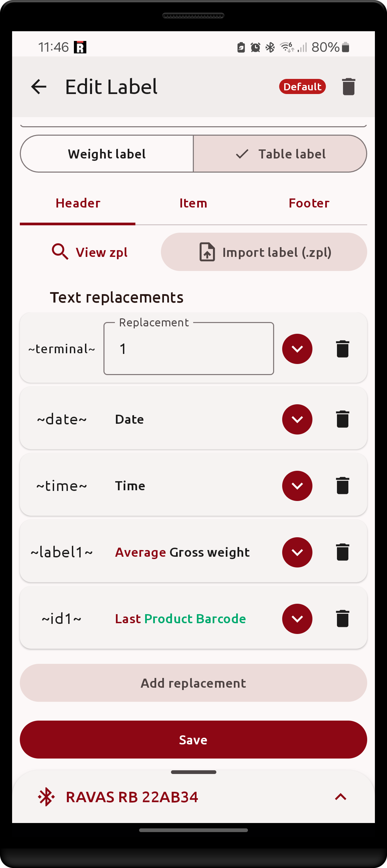Delete the ~date~ replacement row
The height and width of the screenshot is (868, 387).
pos(342,419)
